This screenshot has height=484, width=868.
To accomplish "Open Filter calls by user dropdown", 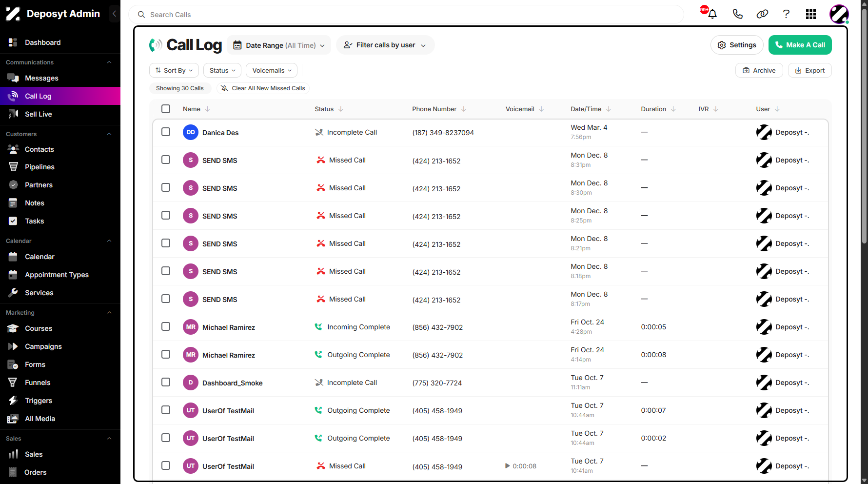I will click(385, 45).
